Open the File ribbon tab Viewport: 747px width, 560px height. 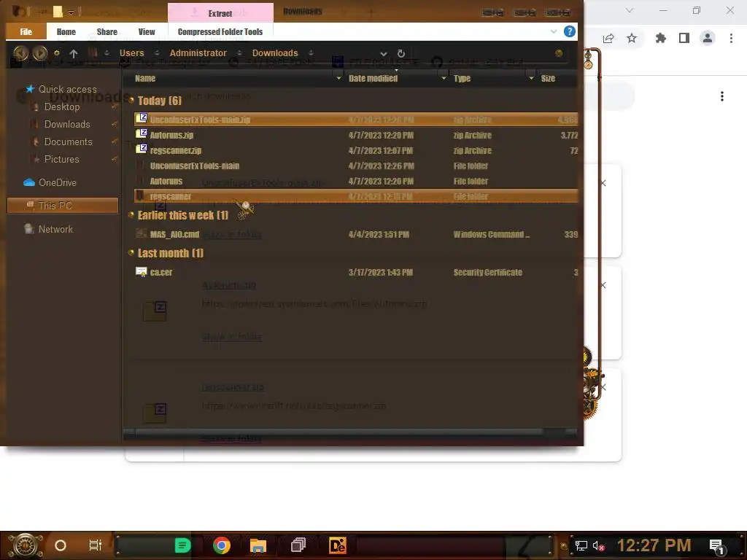[x=26, y=31]
